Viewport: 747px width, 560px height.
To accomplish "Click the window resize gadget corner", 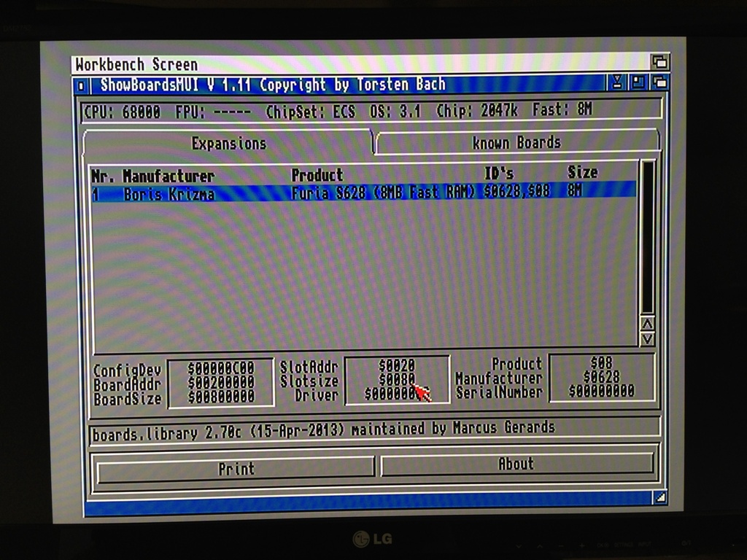I will click(x=659, y=498).
